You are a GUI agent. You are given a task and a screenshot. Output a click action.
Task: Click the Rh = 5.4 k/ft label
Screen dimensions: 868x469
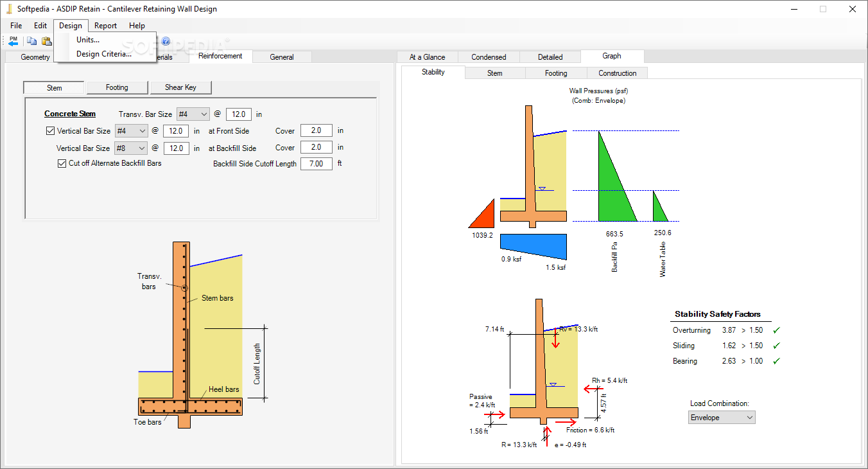pyautogui.click(x=610, y=380)
